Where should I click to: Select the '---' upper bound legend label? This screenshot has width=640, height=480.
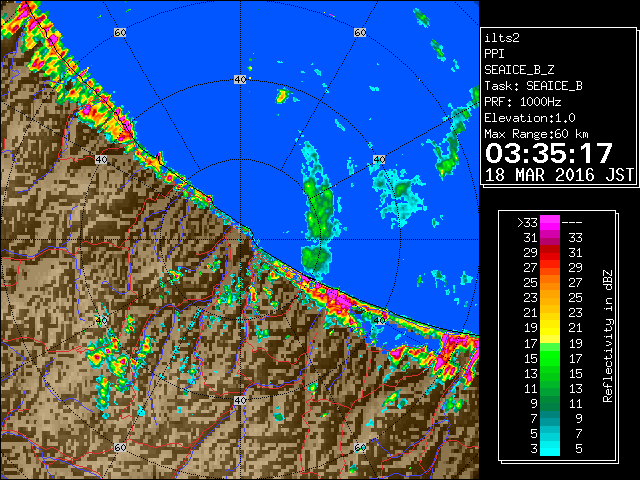[x=572, y=223]
